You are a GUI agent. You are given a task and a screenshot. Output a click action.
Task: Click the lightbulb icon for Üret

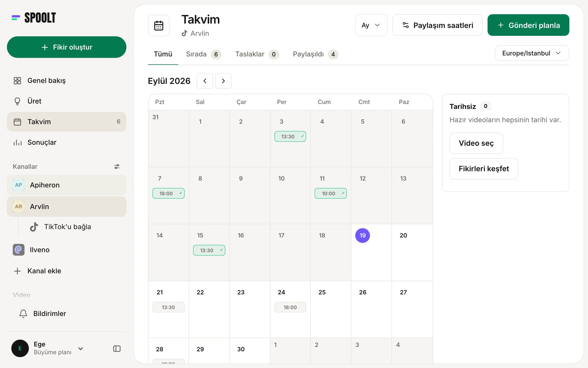pos(17,101)
